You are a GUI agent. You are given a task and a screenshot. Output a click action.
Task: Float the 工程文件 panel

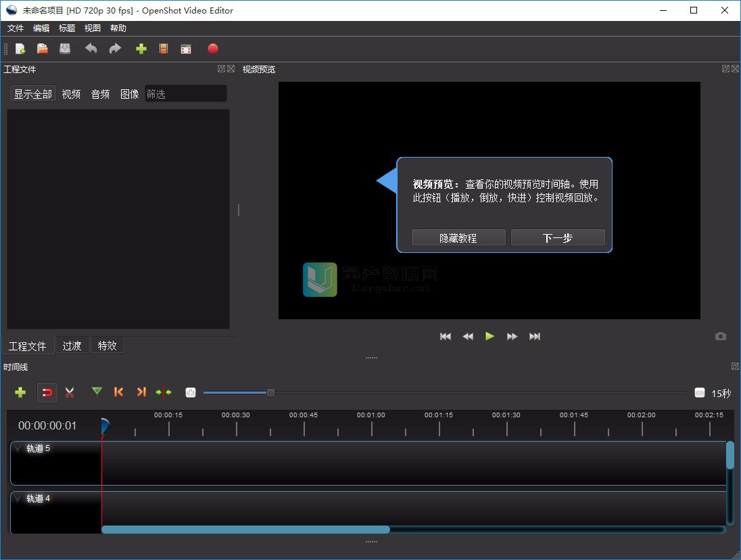click(x=221, y=68)
